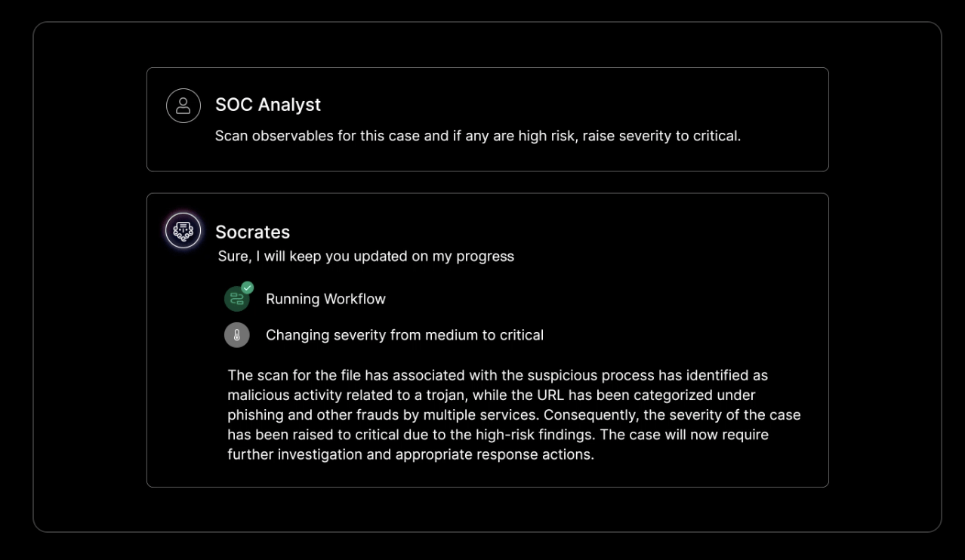Click the line starting 'has been raised to critical'

point(498,435)
